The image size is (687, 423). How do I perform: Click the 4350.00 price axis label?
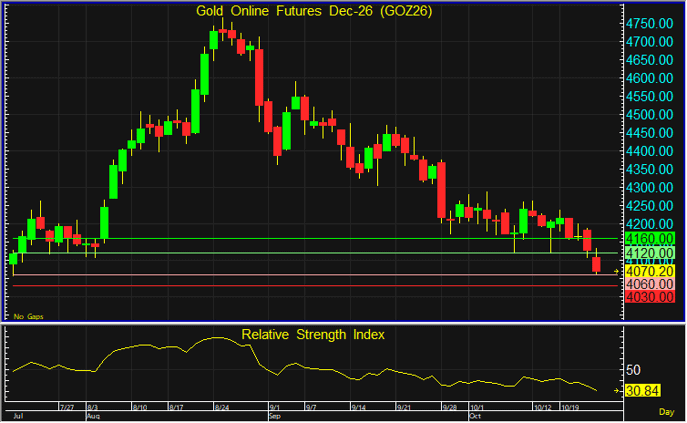(649, 169)
